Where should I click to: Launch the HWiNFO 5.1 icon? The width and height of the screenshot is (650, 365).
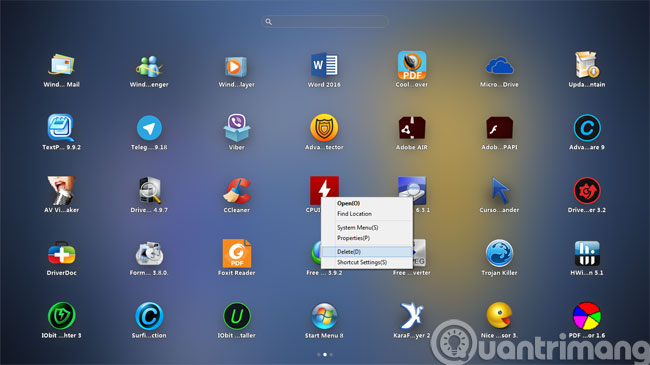point(587,253)
